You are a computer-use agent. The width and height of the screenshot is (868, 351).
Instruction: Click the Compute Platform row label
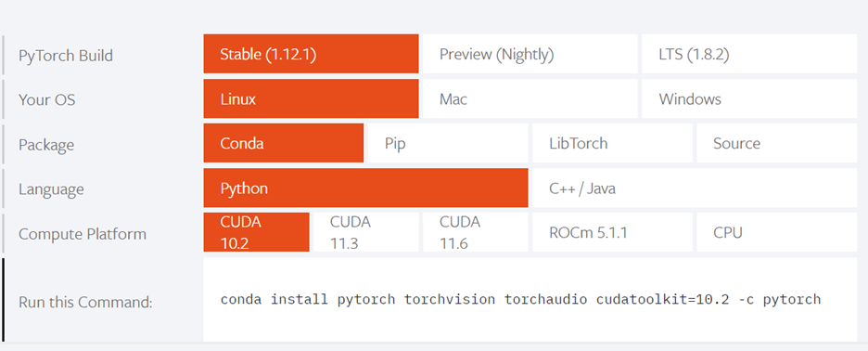point(83,233)
